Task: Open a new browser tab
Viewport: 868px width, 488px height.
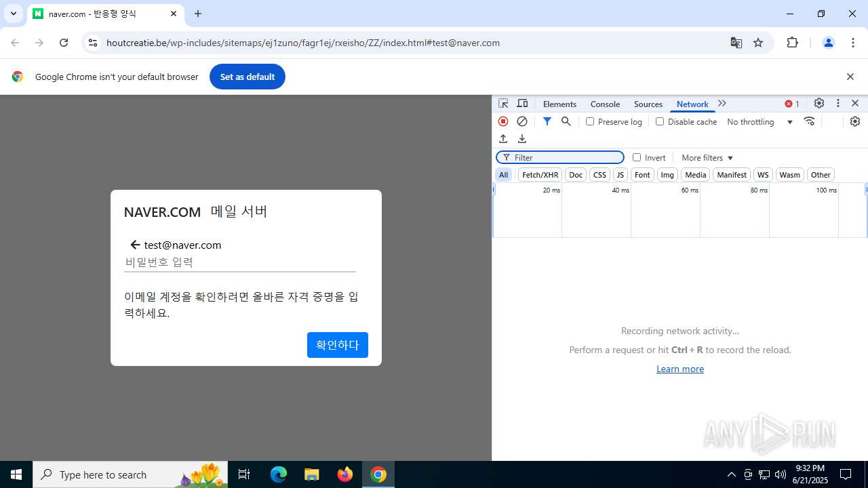Action: pyautogui.click(x=198, y=14)
